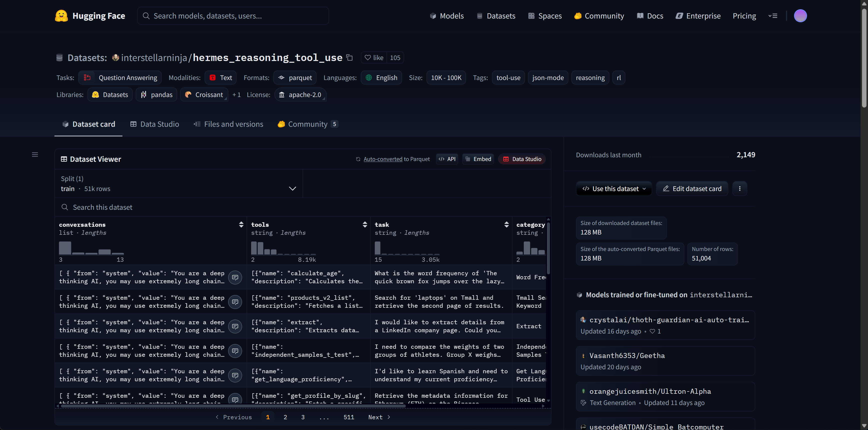Focus the Search models, datasets, users field
868x430 pixels.
click(x=233, y=16)
